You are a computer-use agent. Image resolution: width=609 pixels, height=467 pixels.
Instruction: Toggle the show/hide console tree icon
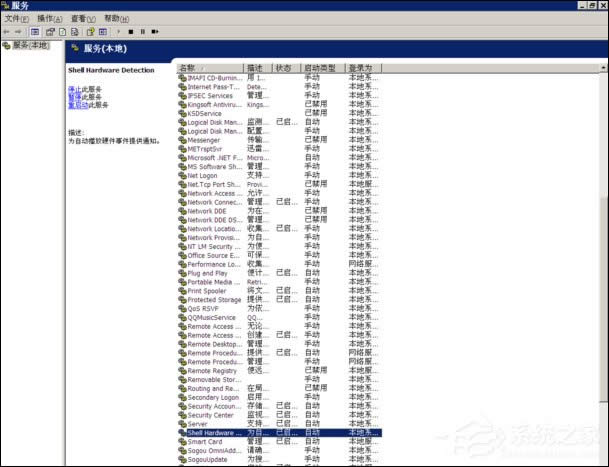[35, 31]
